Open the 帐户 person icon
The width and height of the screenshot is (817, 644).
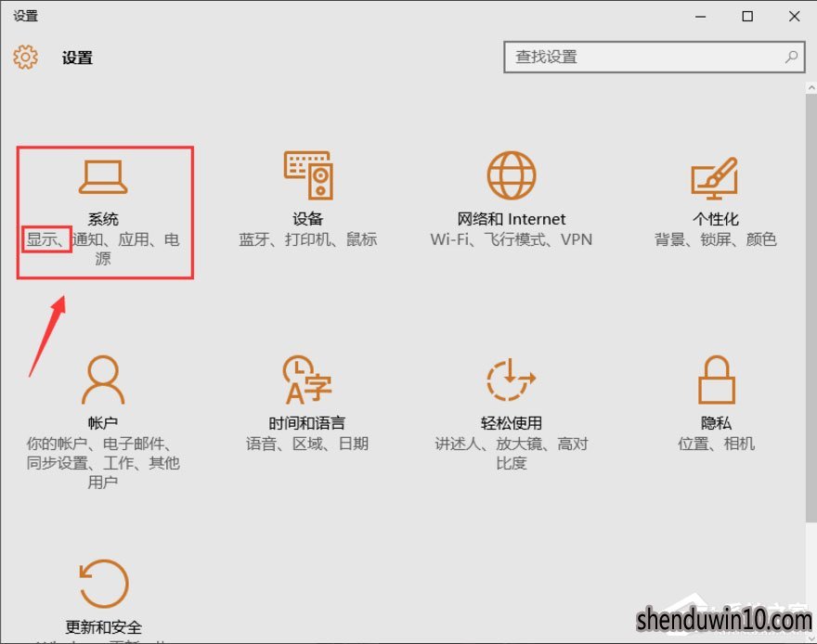(103, 380)
